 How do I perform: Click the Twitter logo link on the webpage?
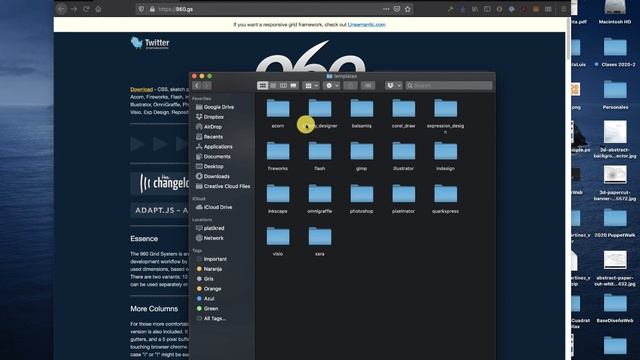[150, 43]
